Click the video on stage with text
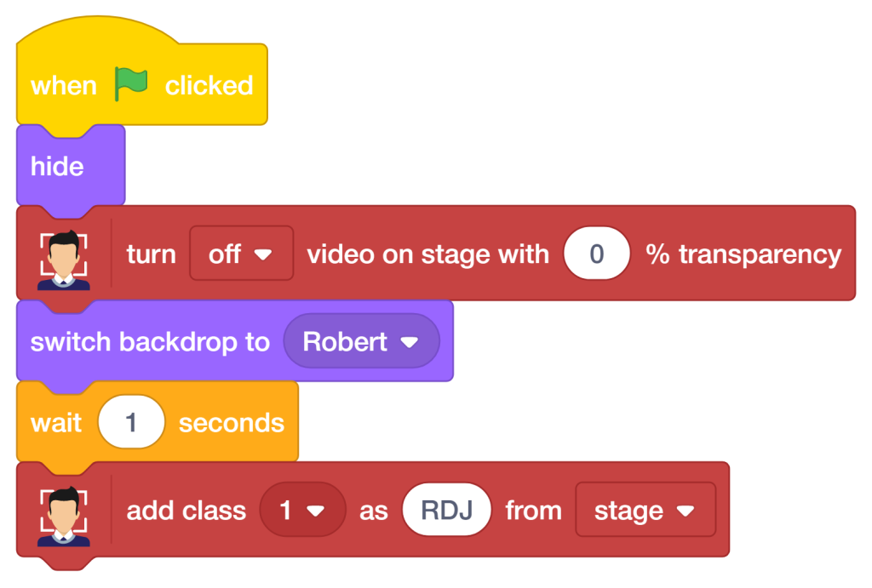The width and height of the screenshot is (872, 588). (428, 254)
